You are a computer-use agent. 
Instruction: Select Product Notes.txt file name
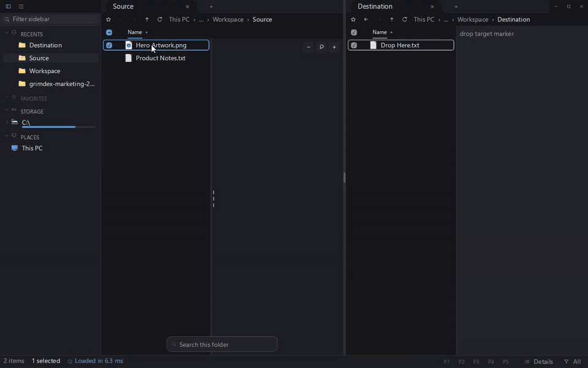point(160,58)
